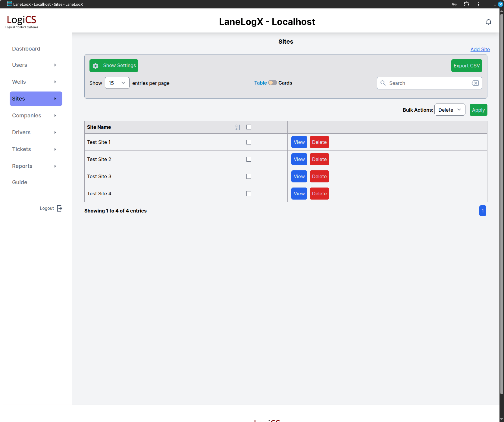Screen dimensions: 504x422
Task: Click the LogiCS logo
Action: [22, 22]
